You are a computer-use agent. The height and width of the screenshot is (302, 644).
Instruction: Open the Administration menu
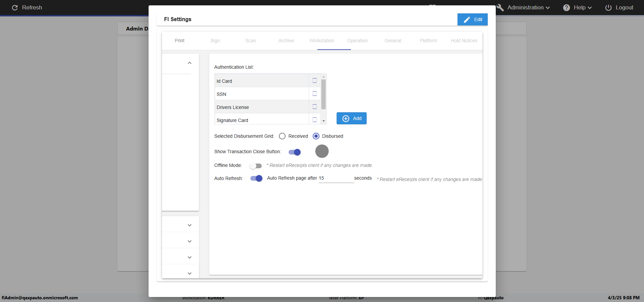click(x=523, y=7)
